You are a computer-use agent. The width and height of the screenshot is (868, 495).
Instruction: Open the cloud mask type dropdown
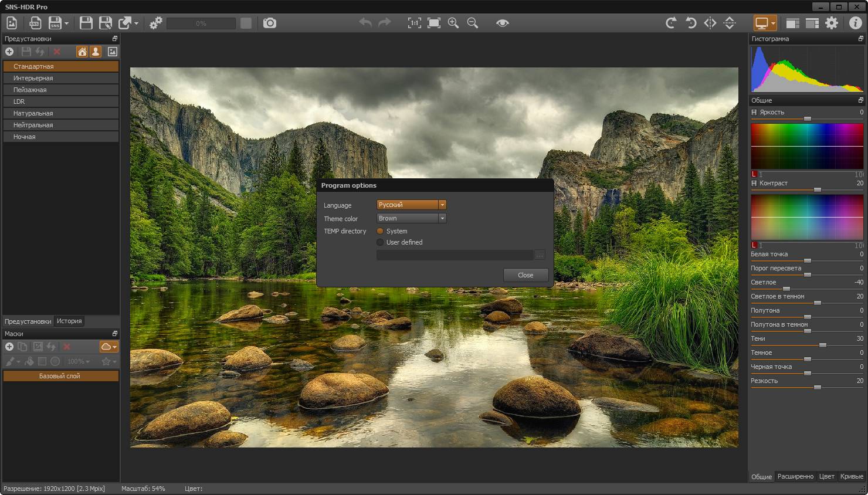[x=109, y=347]
